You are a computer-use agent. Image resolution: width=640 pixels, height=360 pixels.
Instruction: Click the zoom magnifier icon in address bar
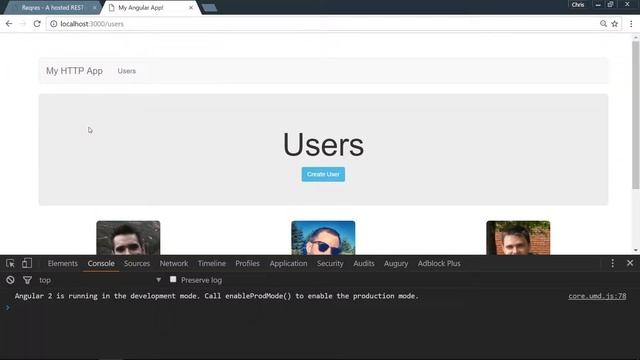[x=603, y=24]
